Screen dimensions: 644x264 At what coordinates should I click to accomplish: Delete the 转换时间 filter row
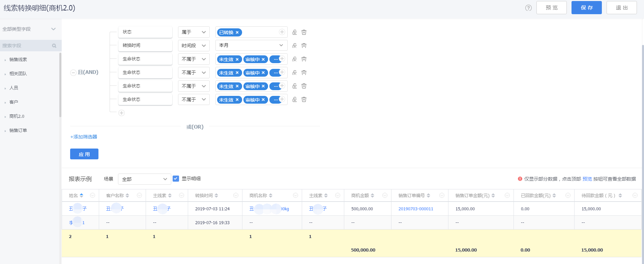tap(304, 46)
